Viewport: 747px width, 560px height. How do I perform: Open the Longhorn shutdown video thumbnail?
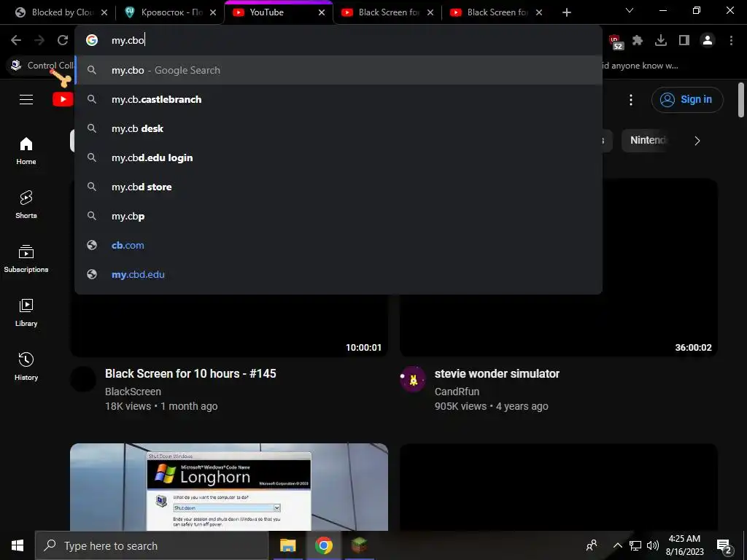[228, 486]
